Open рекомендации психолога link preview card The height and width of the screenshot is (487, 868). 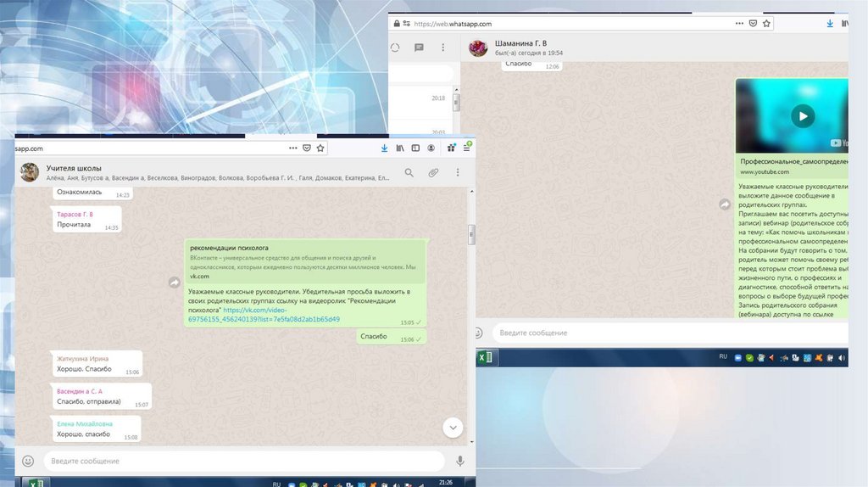tap(305, 261)
